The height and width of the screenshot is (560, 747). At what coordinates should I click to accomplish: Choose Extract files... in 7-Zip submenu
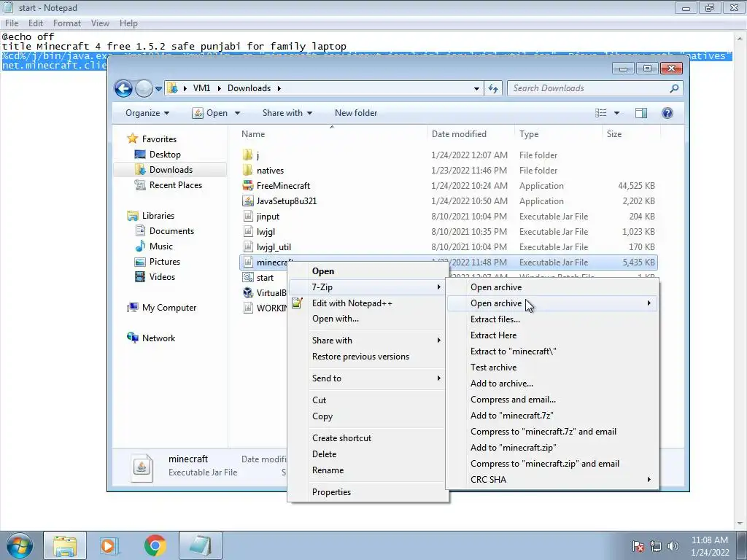pyautogui.click(x=552, y=319)
